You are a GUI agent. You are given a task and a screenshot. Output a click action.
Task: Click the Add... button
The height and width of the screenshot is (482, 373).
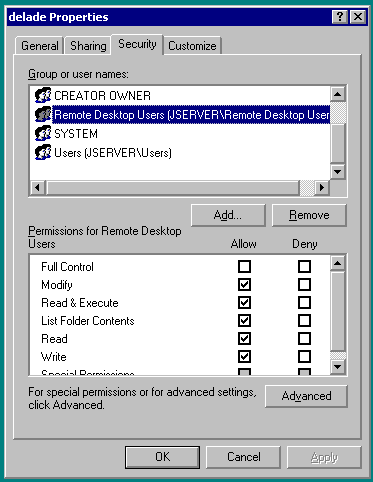coord(228,215)
